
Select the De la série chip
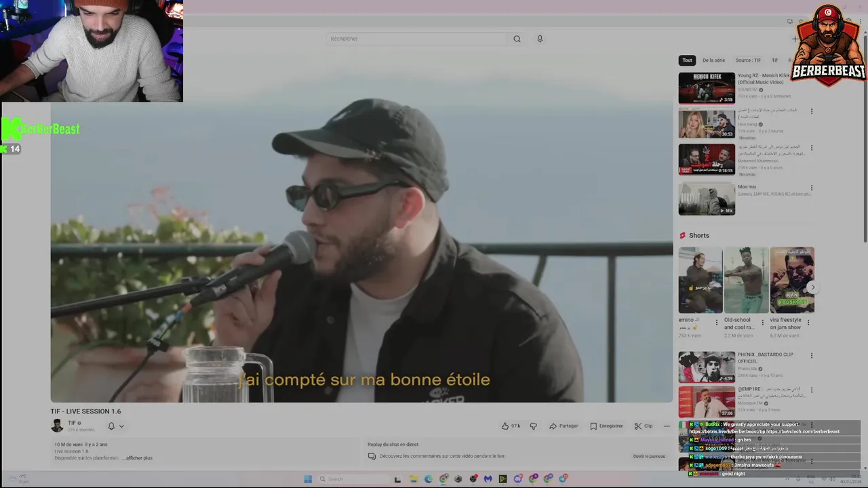pos(713,60)
